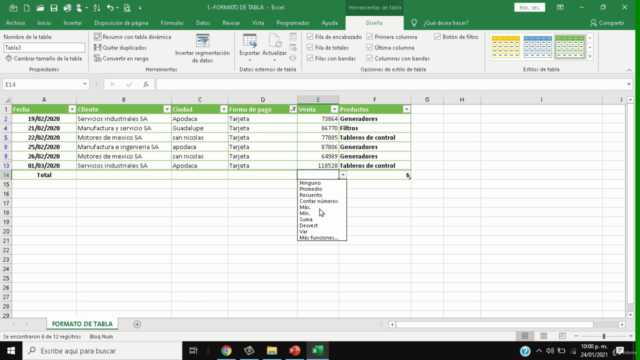Open File Explorer from the taskbar
The height and width of the screenshot is (360, 640).
click(x=272, y=351)
